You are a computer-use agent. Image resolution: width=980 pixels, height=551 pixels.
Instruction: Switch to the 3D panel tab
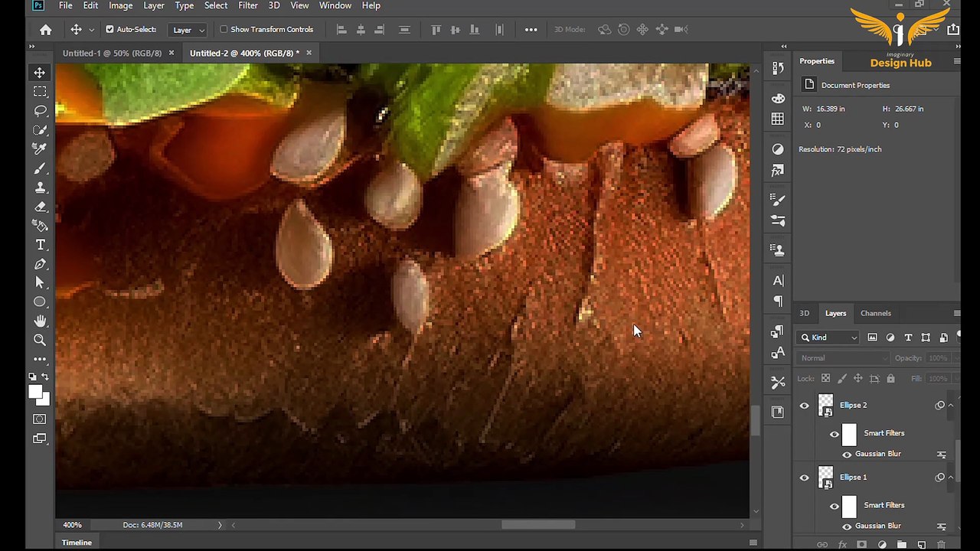point(804,313)
